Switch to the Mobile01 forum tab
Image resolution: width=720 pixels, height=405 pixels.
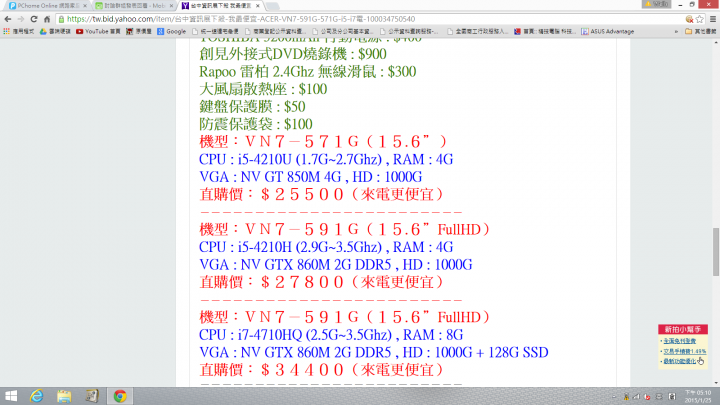(132, 6)
